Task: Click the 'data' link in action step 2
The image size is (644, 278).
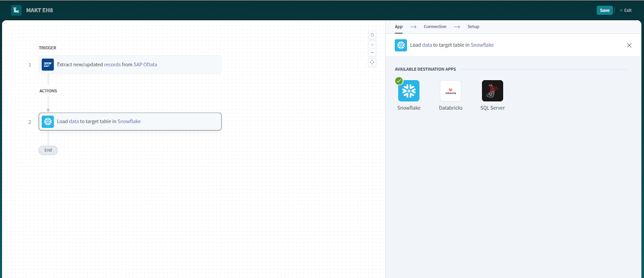Action: [74, 121]
